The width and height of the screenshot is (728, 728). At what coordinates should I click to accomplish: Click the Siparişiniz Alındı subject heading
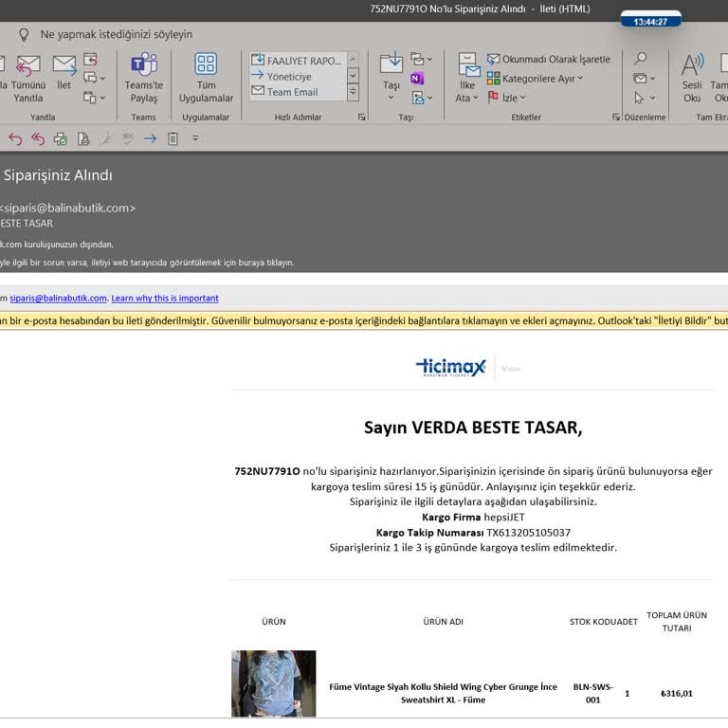(x=58, y=175)
